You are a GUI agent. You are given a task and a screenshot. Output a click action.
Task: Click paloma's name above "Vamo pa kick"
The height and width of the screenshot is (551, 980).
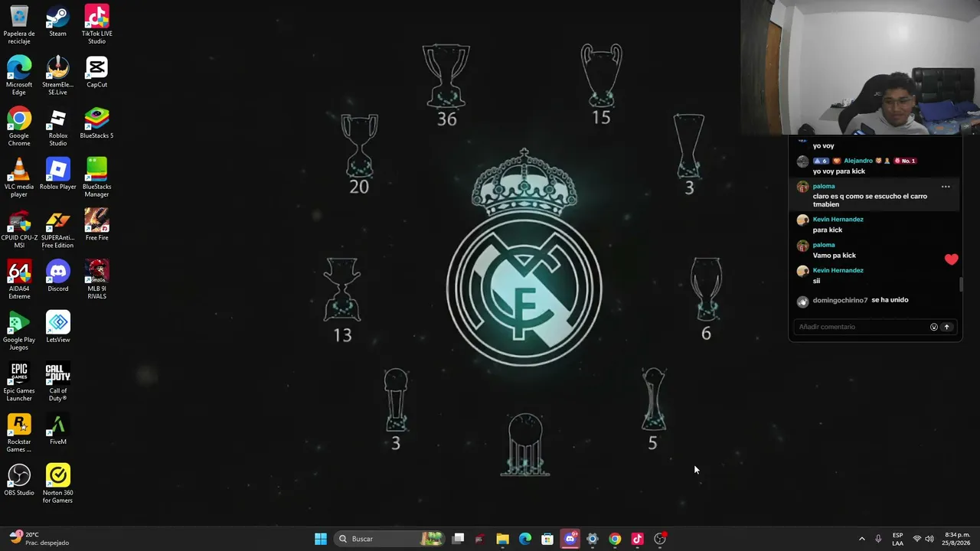click(x=824, y=245)
